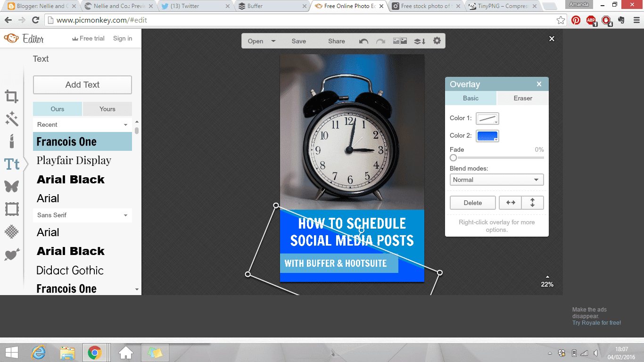
Task: Switch to the Ours fonts tab
Action: pos(58,109)
